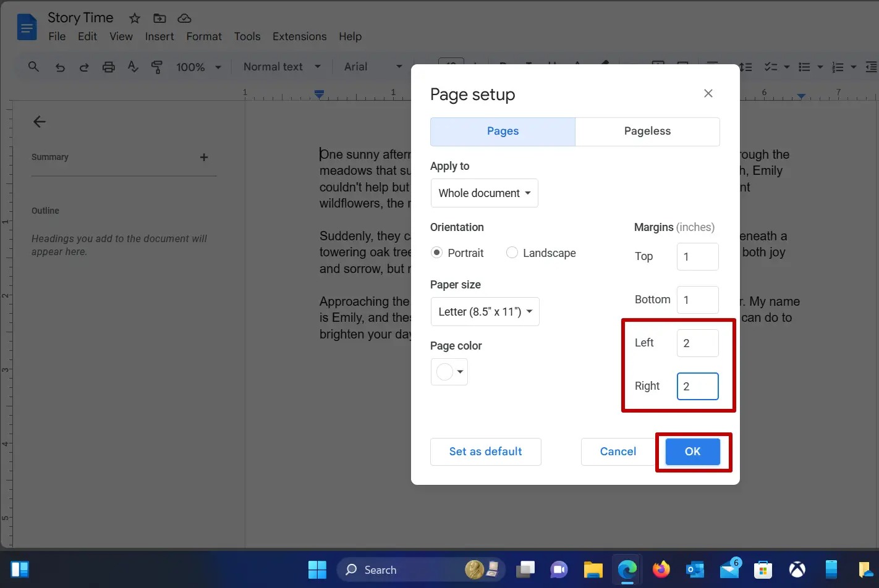The width and height of the screenshot is (879, 588).
Task: Open File Explorer from the taskbar
Action: [x=593, y=569]
